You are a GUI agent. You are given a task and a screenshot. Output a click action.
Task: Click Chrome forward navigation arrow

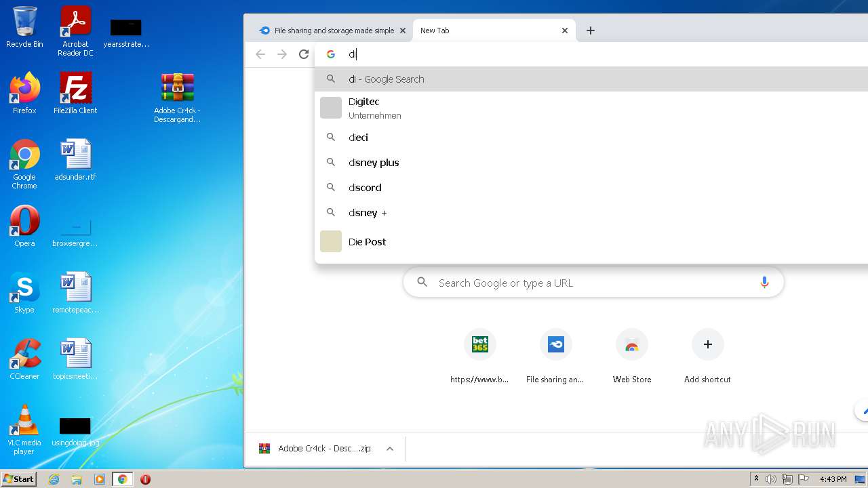[282, 54]
